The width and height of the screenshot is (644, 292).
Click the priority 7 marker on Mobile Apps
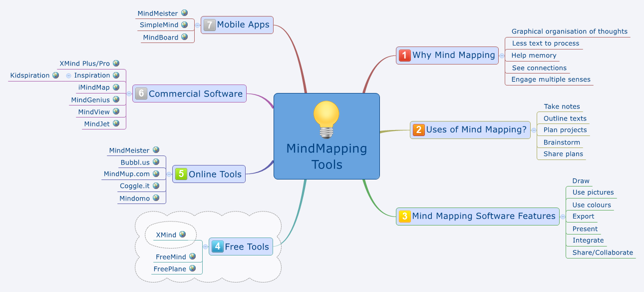[210, 24]
